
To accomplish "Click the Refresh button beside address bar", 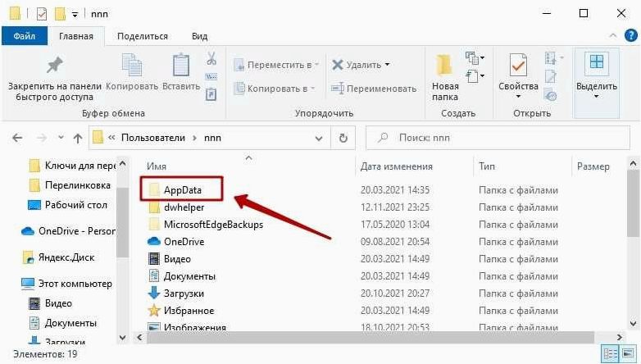I will point(343,139).
